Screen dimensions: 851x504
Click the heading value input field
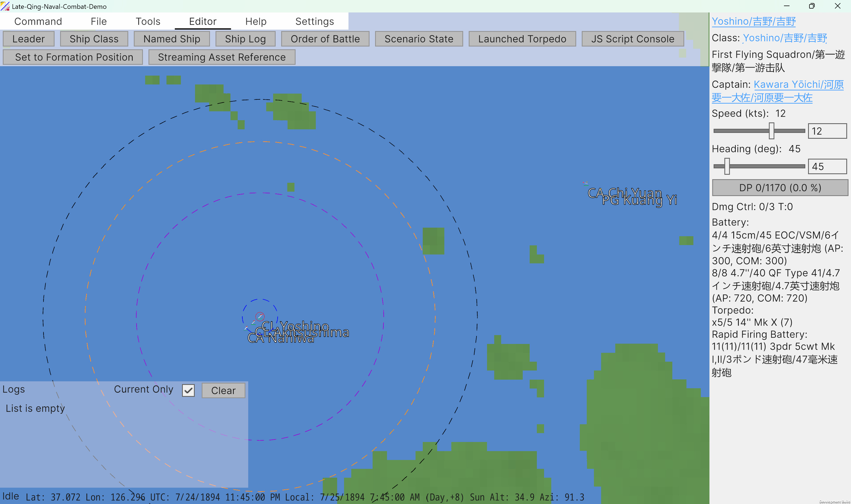(827, 166)
